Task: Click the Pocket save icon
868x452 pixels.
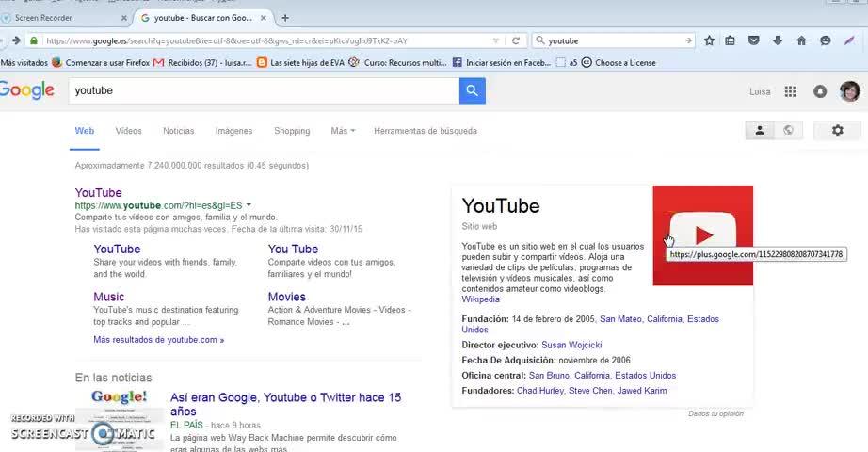Action: point(753,40)
